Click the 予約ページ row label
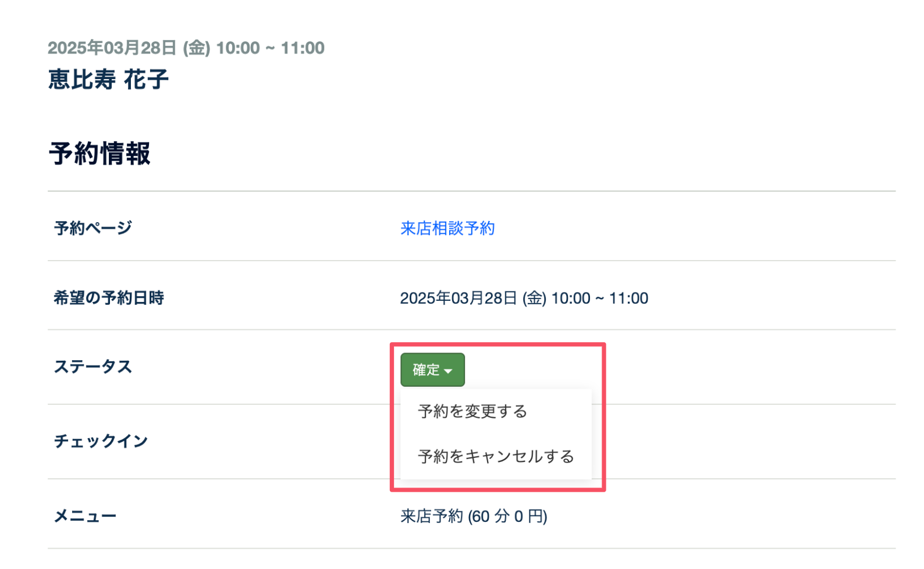Image resolution: width=924 pixels, height=569 pixels. [93, 228]
